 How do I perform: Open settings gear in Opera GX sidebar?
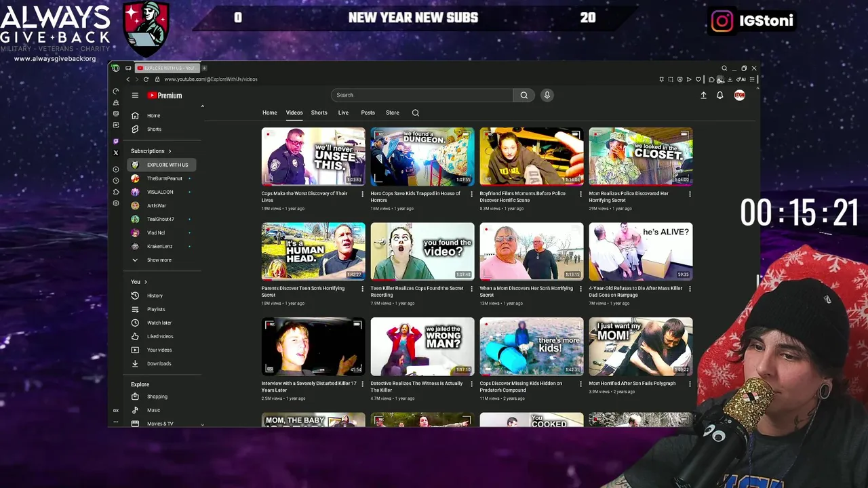click(116, 203)
